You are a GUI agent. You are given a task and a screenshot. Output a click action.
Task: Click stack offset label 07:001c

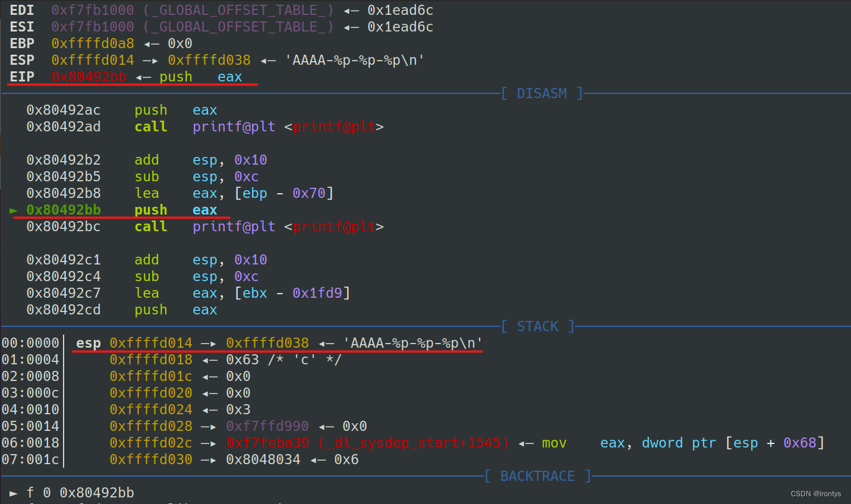30,459
